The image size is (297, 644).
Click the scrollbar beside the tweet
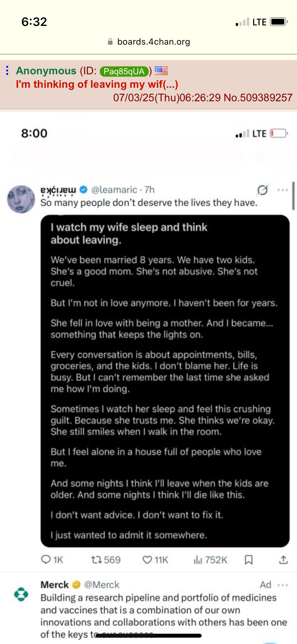[293, 196]
